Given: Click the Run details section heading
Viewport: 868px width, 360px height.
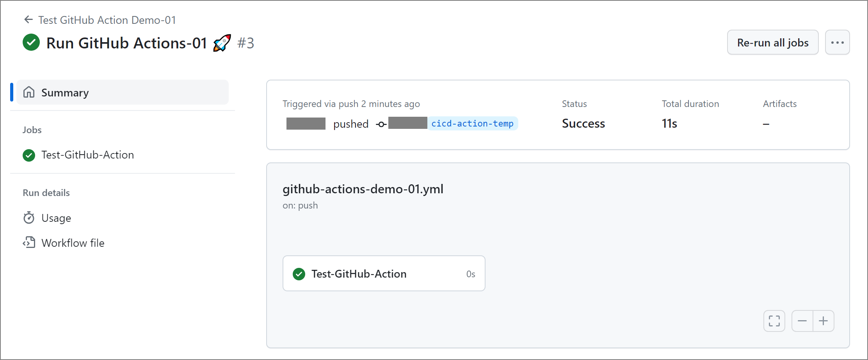Looking at the screenshot, I should click(x=46, y=193).
